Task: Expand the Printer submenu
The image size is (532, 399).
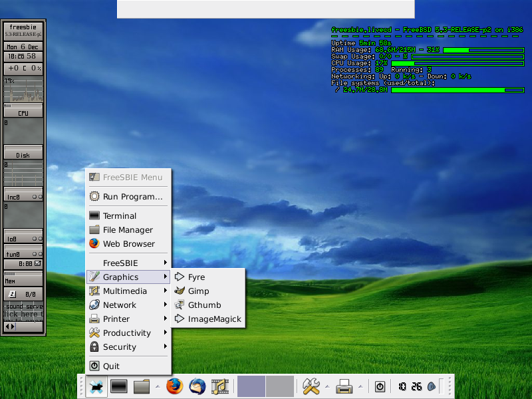Action: 128,319
